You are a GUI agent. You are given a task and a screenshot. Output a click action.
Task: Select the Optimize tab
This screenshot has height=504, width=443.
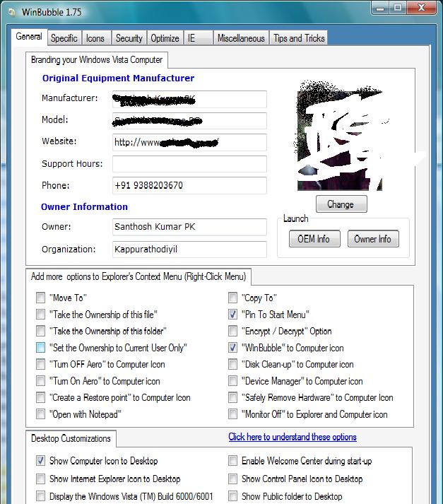[x=165, y=38]
